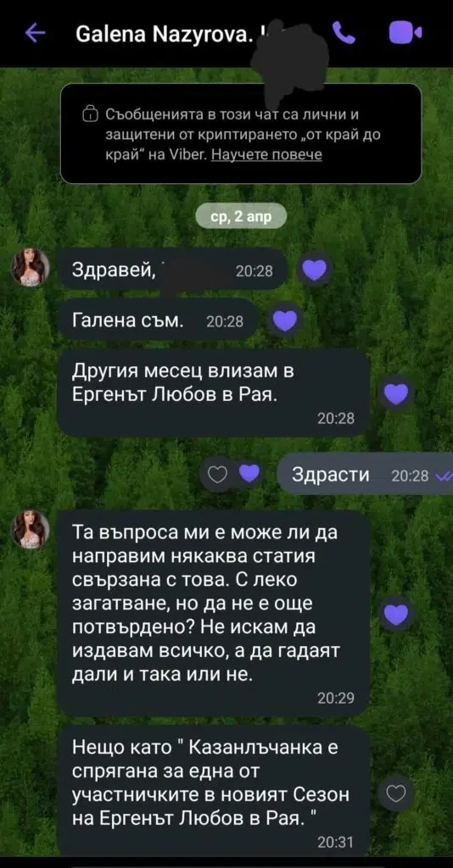The height and width of the screenshot is (868, 453).
Task: Start a voice call with Galena
Action: [x=345, y=34]
